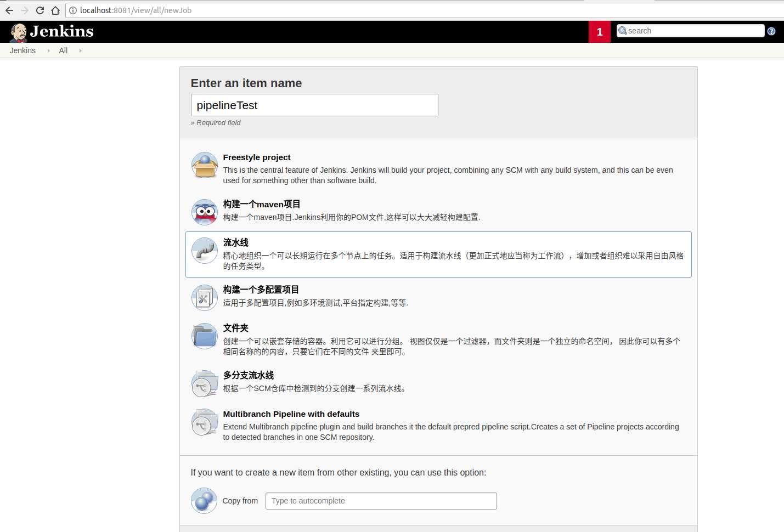The height and width of the screenshot is (532, 784).
Task: Select the Freestyle project item type
Action: point(438,168)
